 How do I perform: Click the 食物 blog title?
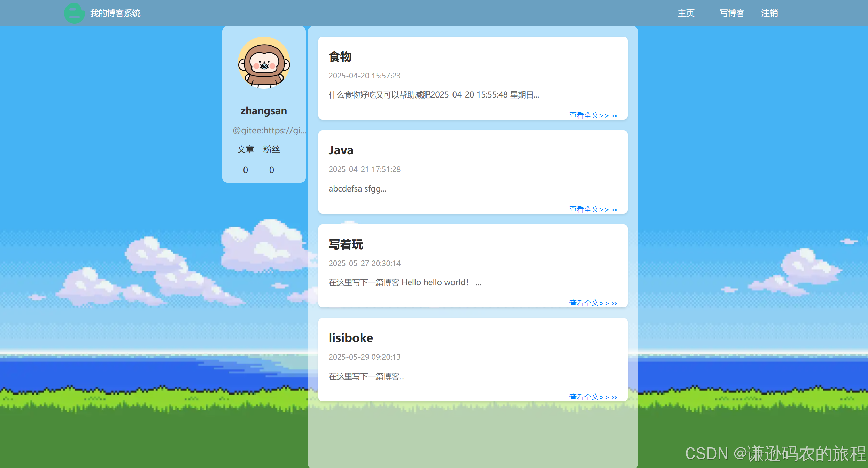340,56
